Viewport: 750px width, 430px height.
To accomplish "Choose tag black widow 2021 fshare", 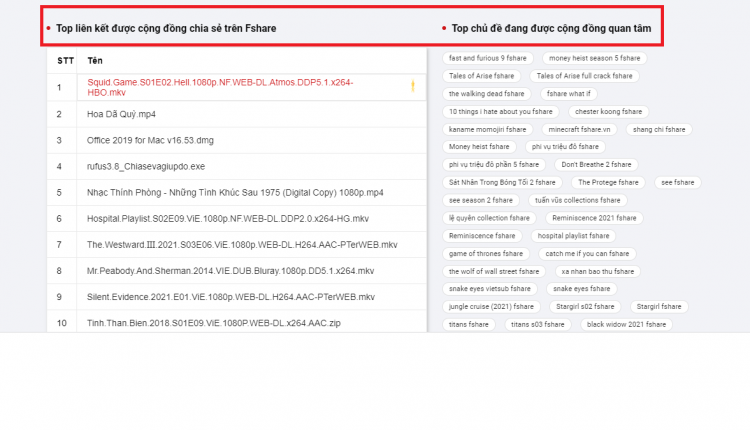I will [626, 324].
